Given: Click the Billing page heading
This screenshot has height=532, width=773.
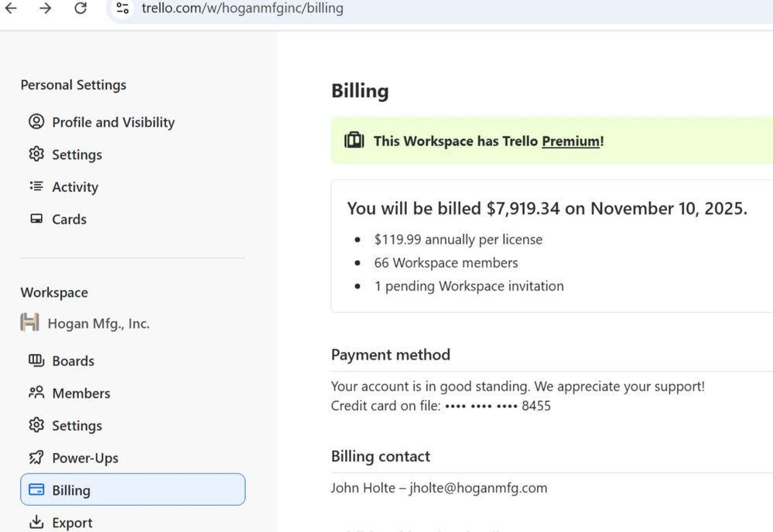Looking at the screenshot, I should coord(360,91).
